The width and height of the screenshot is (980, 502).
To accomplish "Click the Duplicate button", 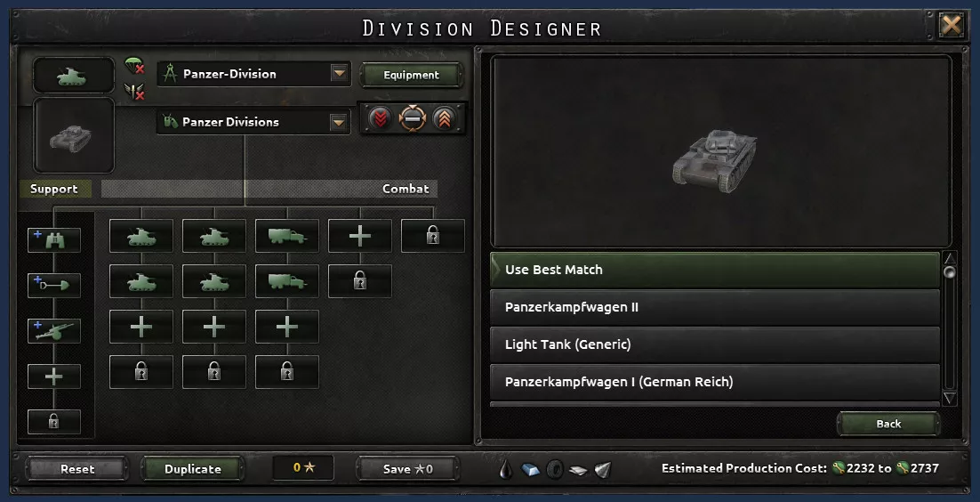I will pos(192,469).
